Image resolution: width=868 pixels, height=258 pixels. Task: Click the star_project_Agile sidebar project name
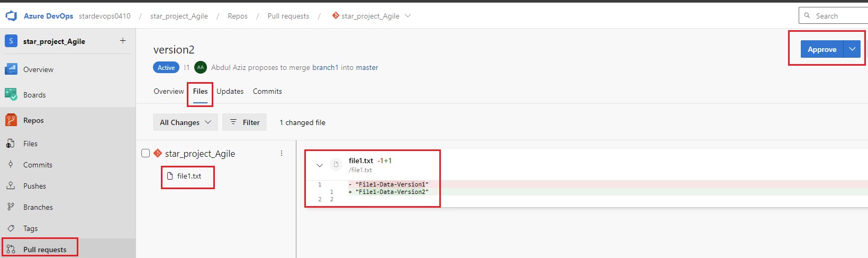tap(54, 41)
